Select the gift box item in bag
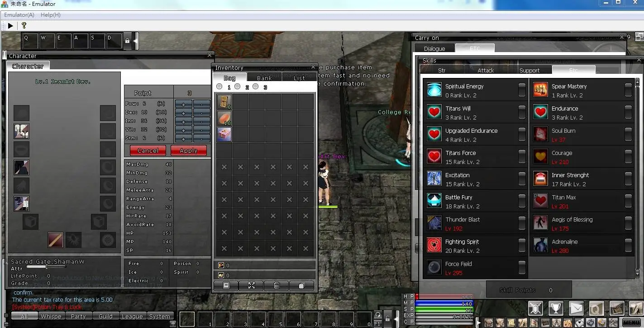 point(224,134)
